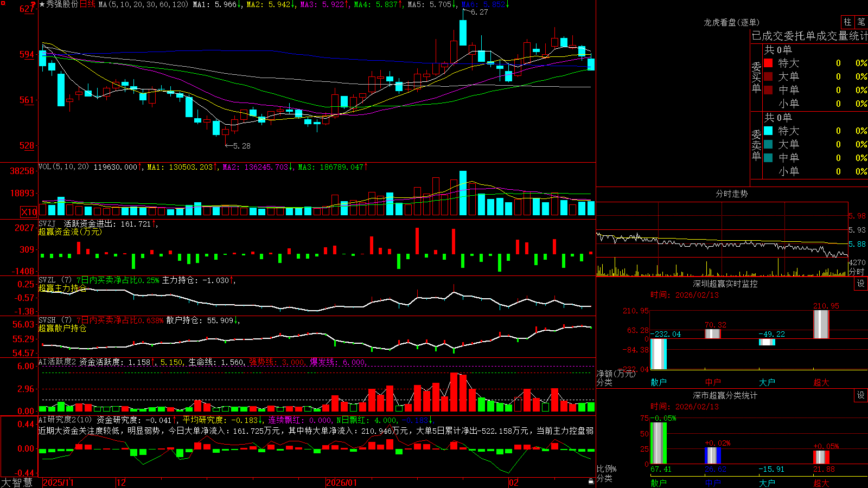Image resolution: width=868 pixels, height=488 pixels.
Task: Open 设 settings for 深圳超赢实时监控
Action: tap(861, 284)
